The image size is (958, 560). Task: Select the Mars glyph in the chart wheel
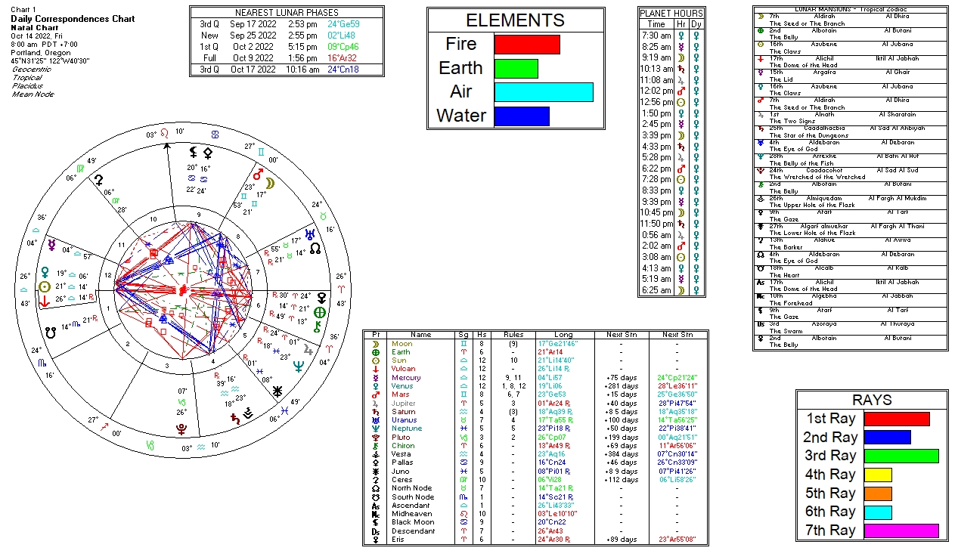click(259, 173)
